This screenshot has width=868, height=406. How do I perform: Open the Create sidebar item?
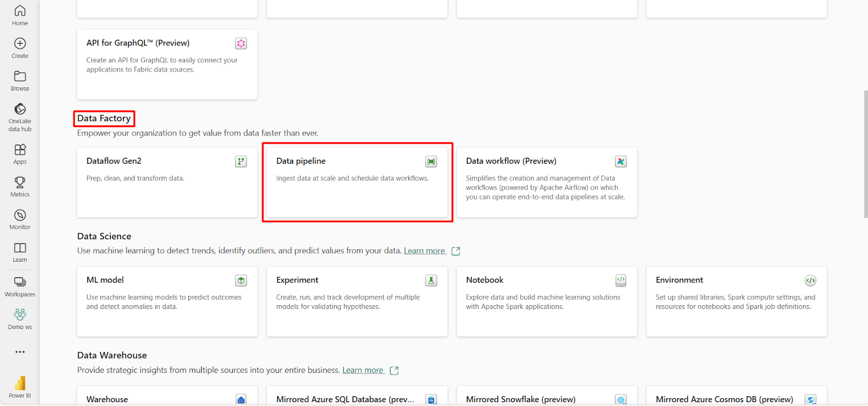coord(20,48)
